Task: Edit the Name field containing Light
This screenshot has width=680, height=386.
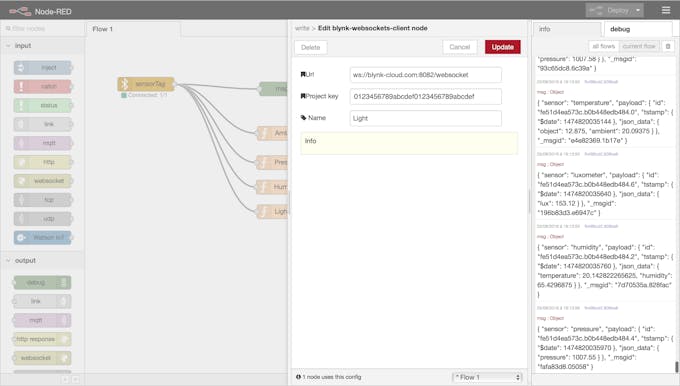Action: click(425, 118)
